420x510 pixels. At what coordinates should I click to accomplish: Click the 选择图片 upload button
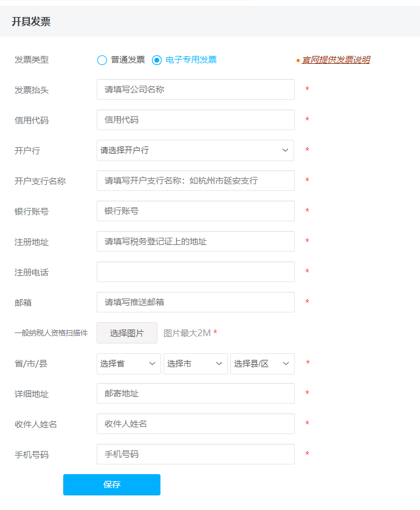127,333
